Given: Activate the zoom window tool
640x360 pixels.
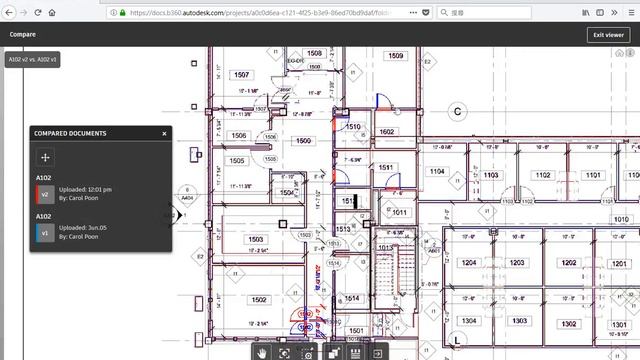Looking at the screenshot, I should tap(307, 353).
